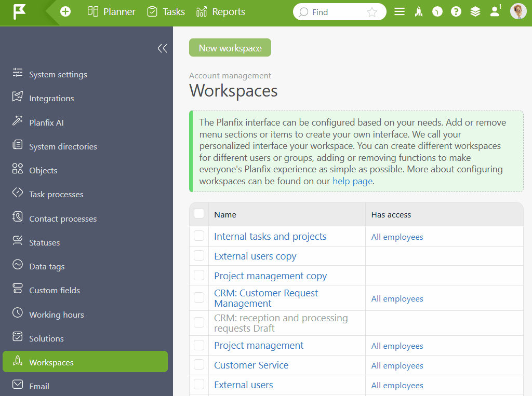Open External users copy workspace
This screenshot has height=396, width=532.
tap(255, 256)
